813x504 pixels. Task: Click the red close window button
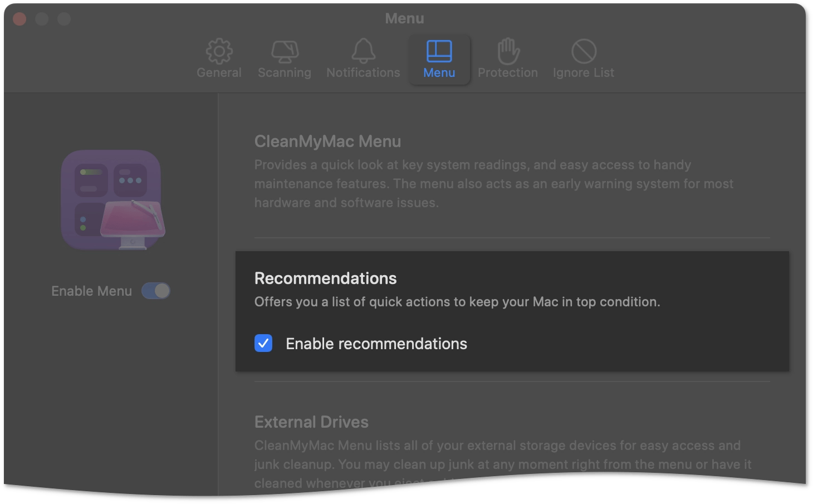coord(20,19)
